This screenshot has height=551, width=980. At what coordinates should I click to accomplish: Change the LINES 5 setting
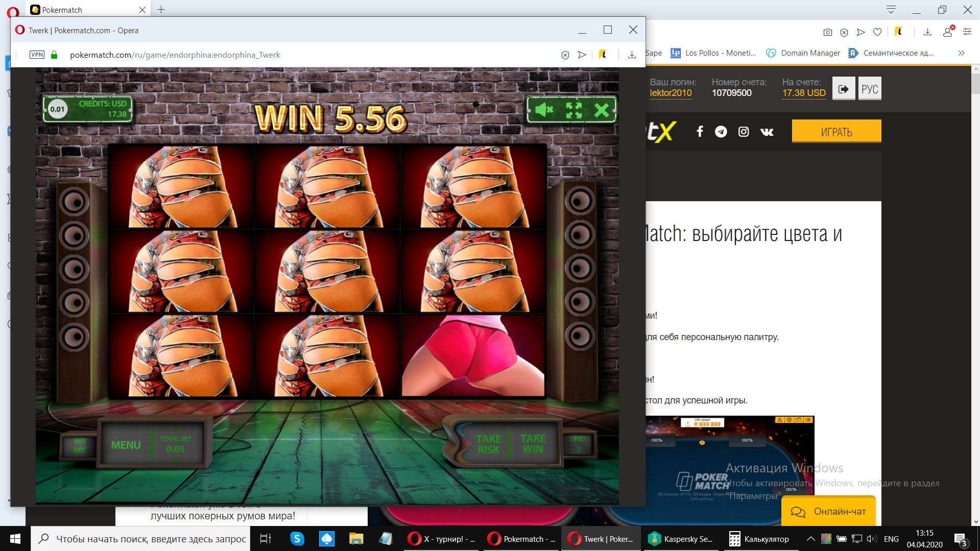578,444
